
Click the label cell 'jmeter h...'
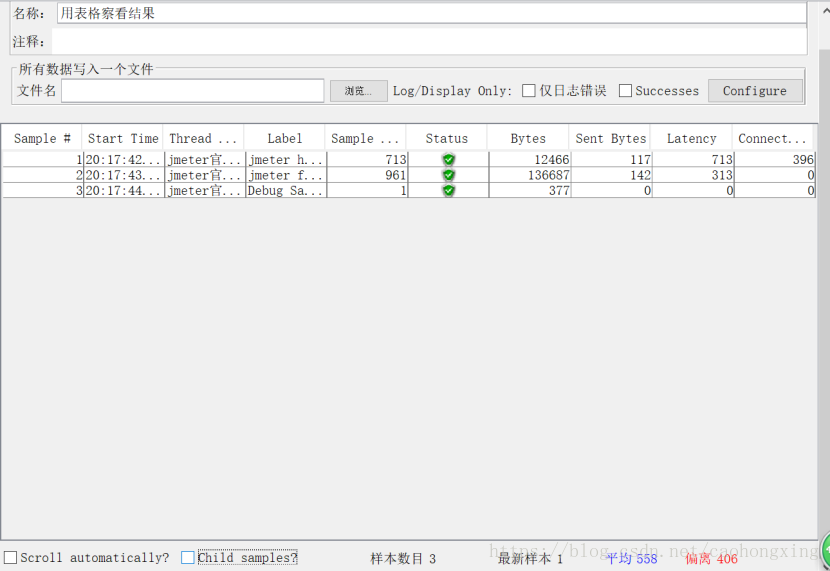point(286,159)
